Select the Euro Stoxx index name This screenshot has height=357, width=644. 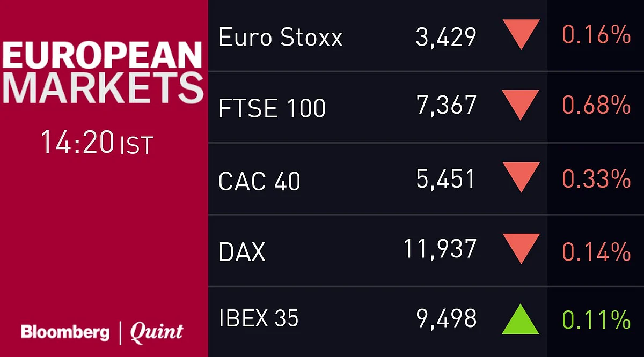click(281, 37)
